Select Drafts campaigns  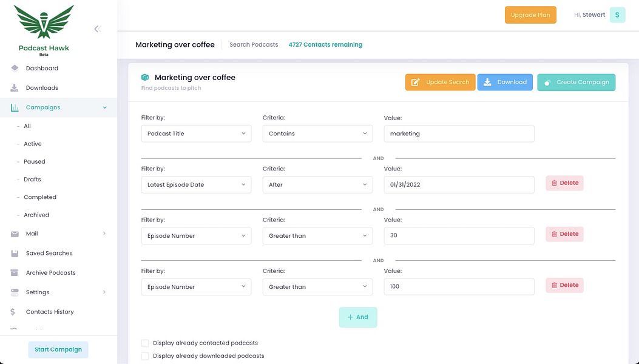point(32,180)
